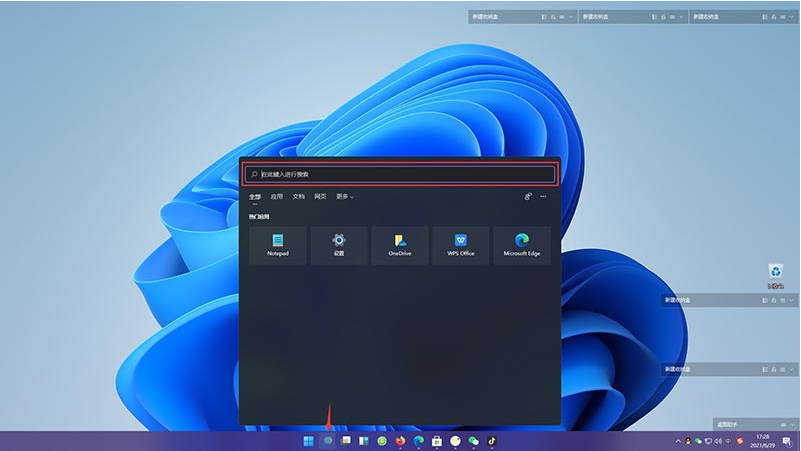Open OneDrive from top apps

399,245
